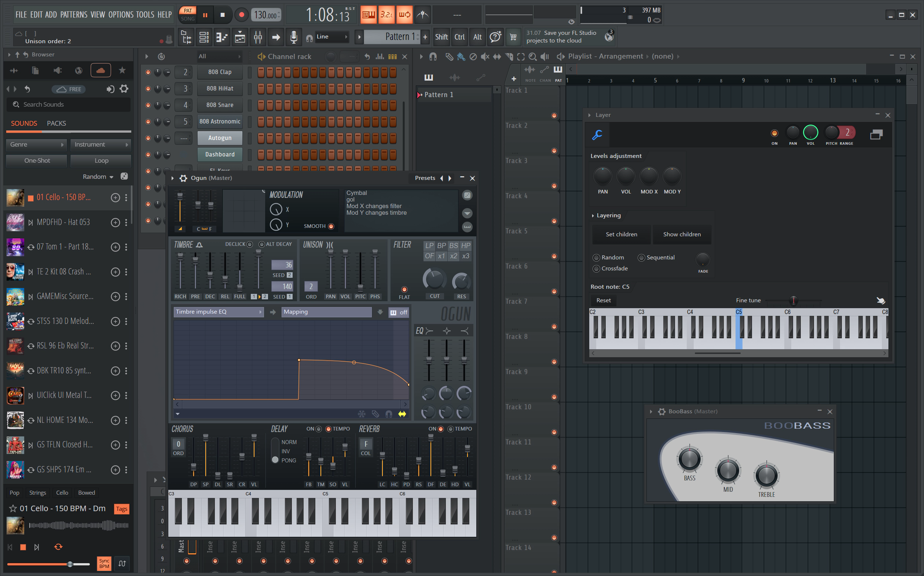Image resolution: width=924 pixels, height=576 pixels.
Task: Enable Ogun DECLICK option
Action: click(x=250, y=244)
